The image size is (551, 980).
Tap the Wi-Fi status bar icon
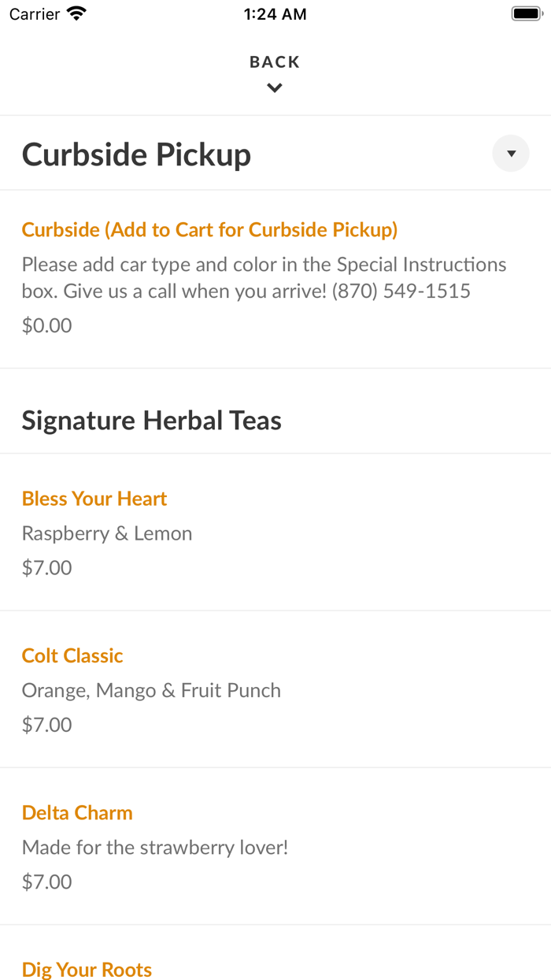click(x=76, y=13)
